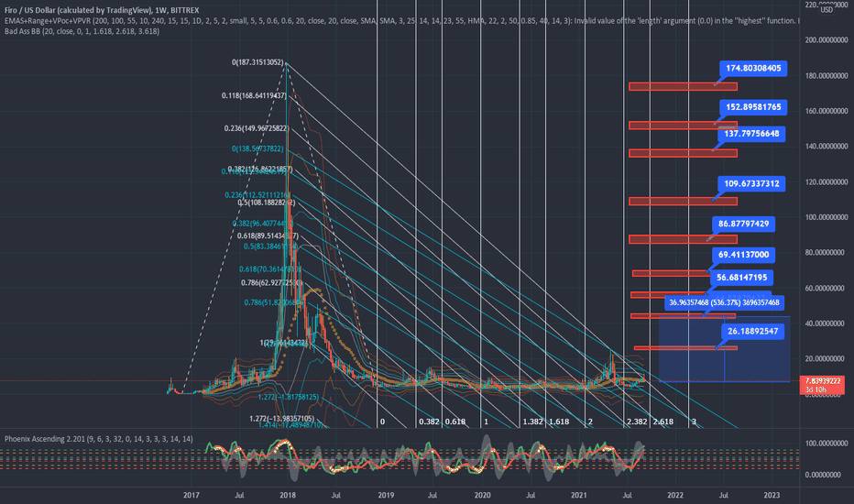
Task: Select the red zone beside 109.67337312 callout
Action: (x=683, y=202)
